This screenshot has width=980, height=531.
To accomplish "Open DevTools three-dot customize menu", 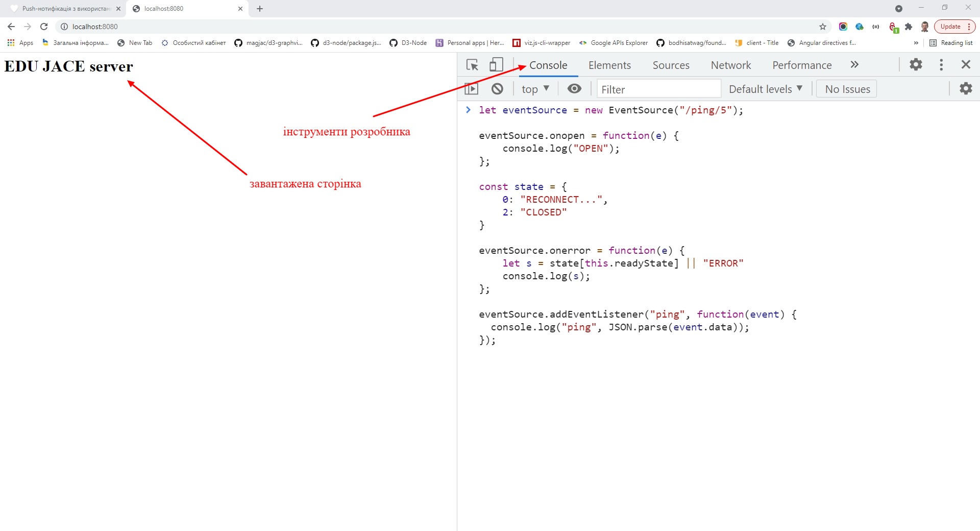I will (941, 64).
